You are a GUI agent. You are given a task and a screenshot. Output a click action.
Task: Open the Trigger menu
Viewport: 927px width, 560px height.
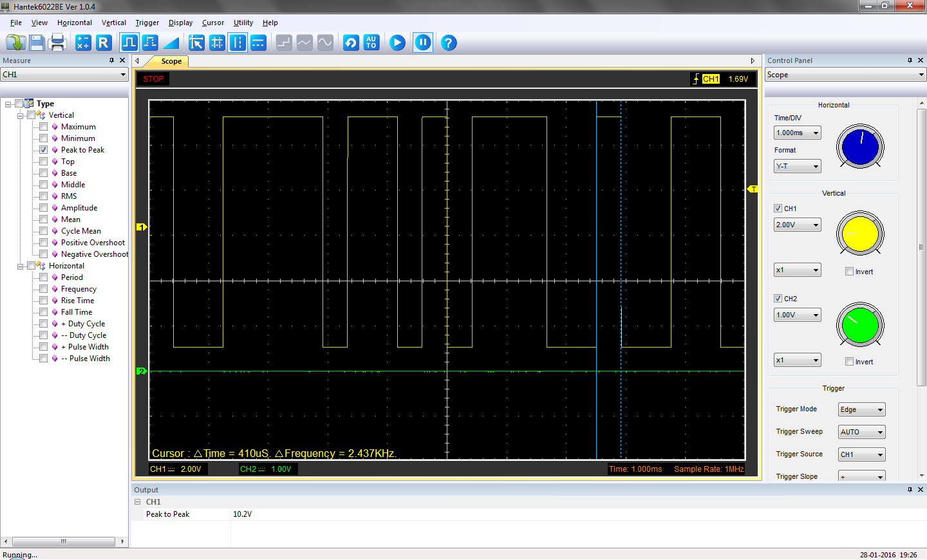(147, 23)
